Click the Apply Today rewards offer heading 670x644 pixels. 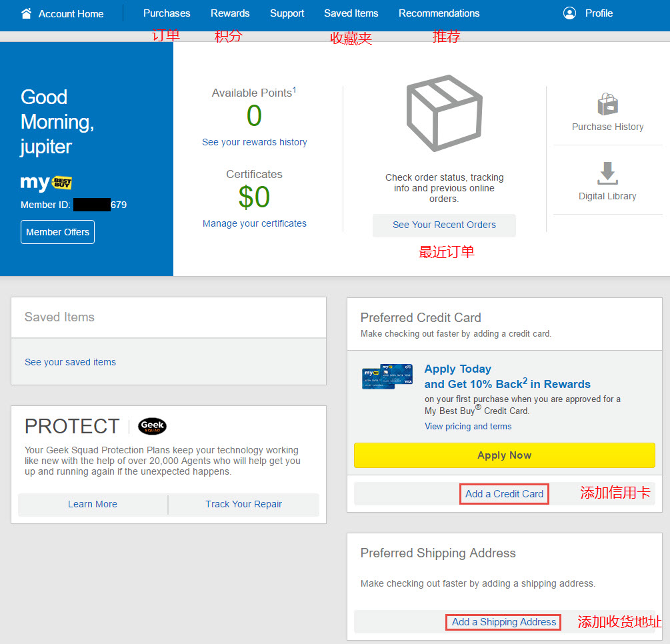pyautogui.click(x=507, y=377)
